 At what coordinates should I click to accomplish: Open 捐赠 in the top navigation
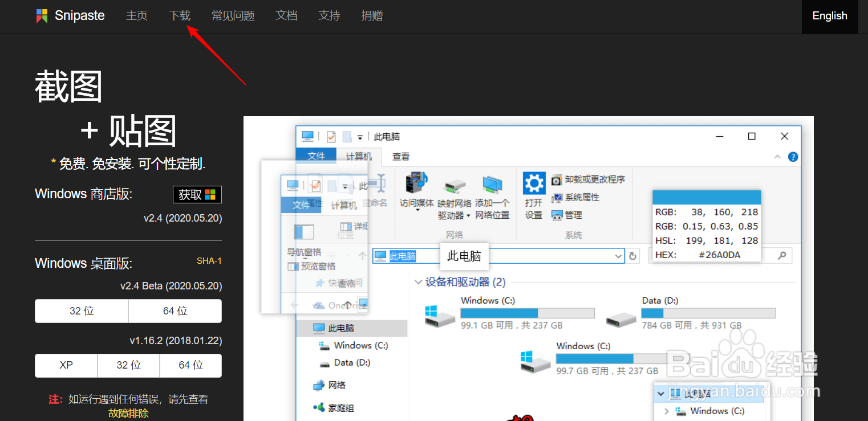(372, 16)
